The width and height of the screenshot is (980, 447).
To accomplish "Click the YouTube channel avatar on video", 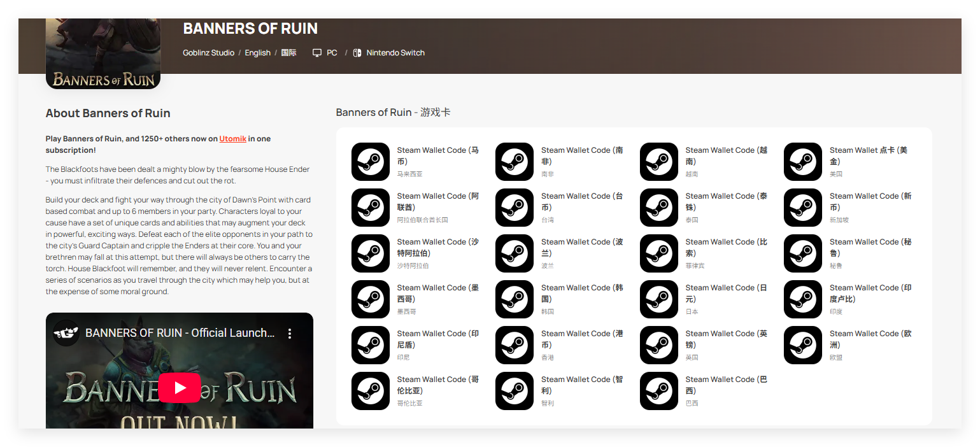I will [x=66, y=333].
